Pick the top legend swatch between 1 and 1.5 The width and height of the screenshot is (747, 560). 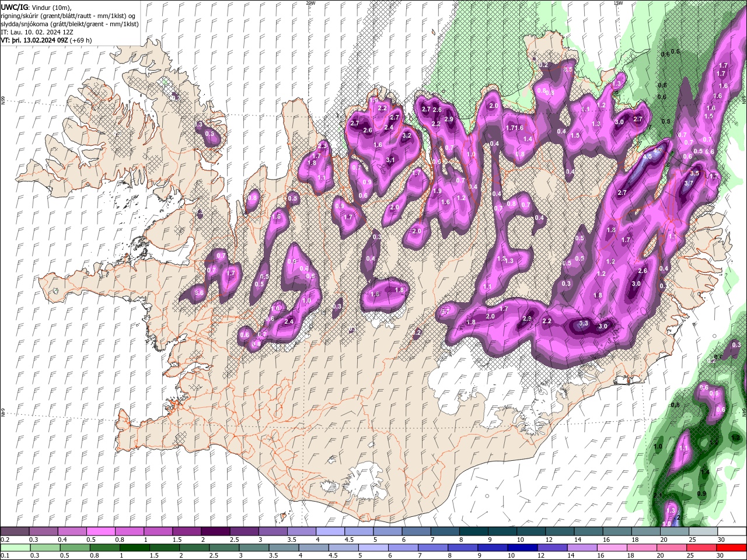click(158, 531)
